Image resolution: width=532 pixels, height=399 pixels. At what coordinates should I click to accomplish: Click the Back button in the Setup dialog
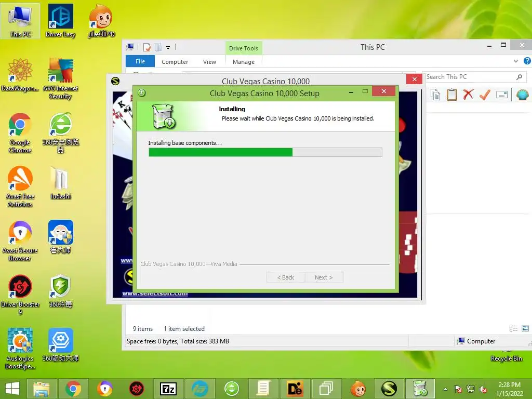click(285, 277)
